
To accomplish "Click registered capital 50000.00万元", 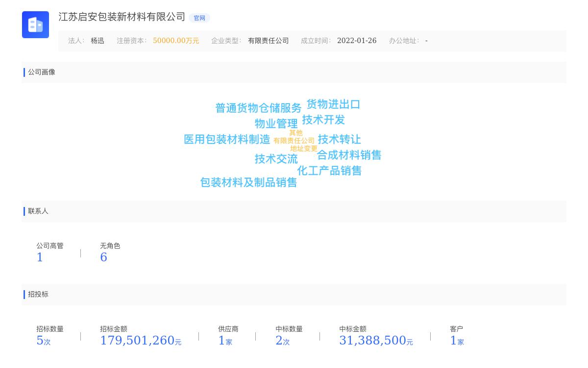I will click(176, 41).
